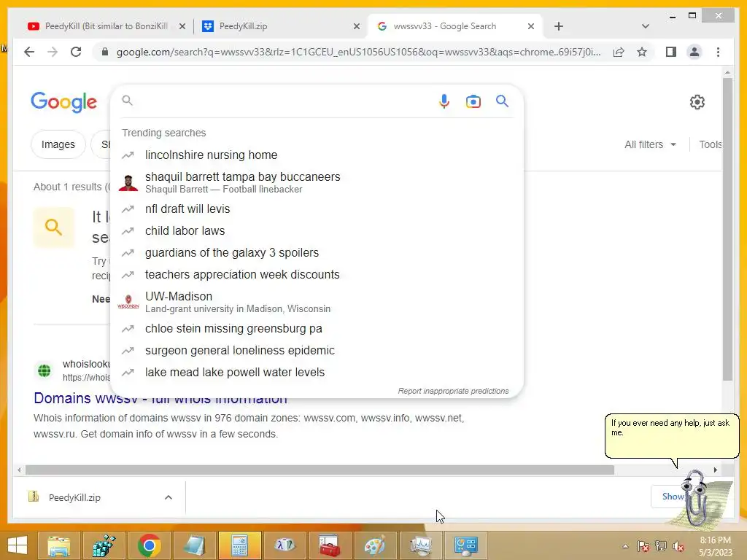Viewport: 747px width, 560px height.
Task: Reload the current Google page
Action: coord(76,52)
